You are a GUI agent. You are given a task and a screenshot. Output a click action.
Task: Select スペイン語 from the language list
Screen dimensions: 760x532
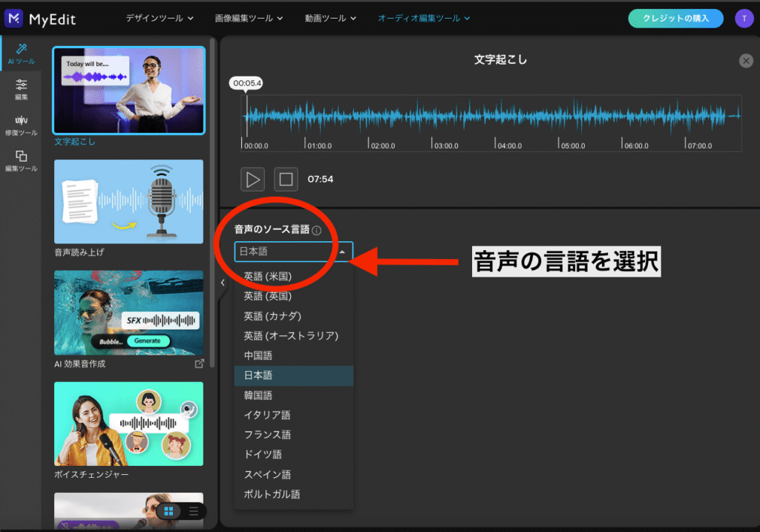coord(294,474)
